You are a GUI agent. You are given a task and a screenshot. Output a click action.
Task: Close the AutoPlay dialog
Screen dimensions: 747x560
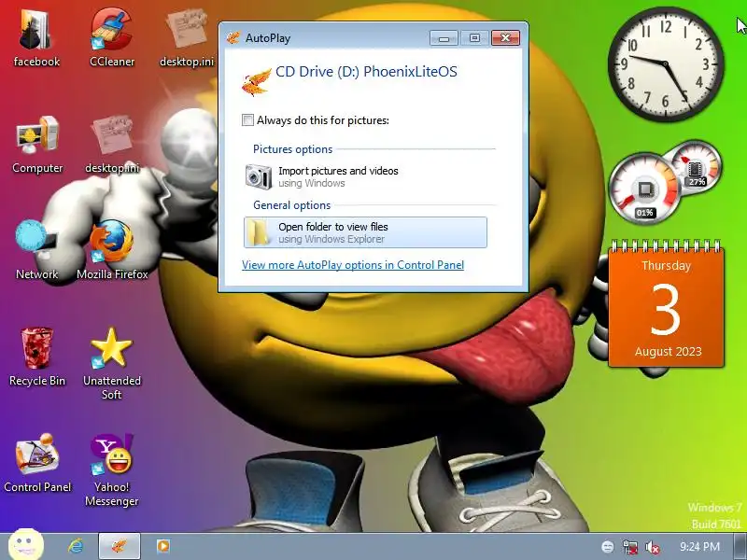point(505,38)
